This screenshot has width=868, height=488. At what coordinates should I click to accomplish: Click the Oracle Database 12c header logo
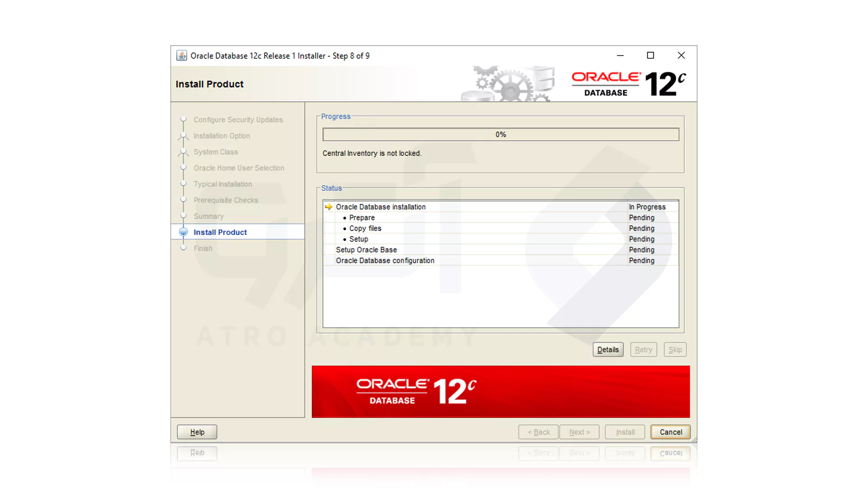(x=627, y=82)
